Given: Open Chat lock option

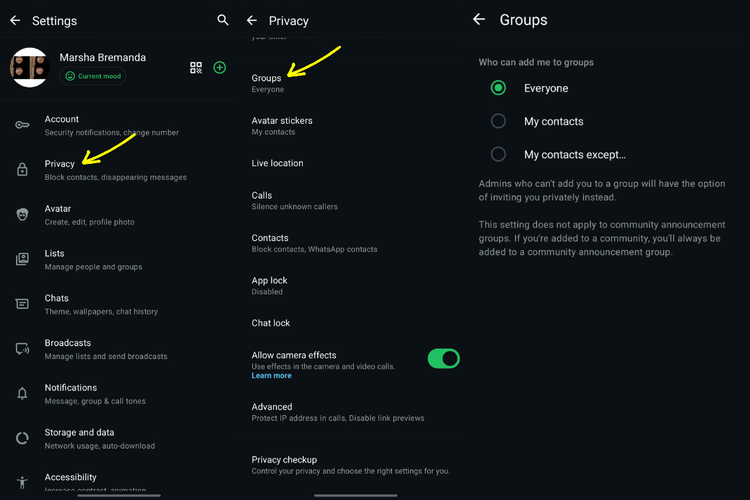Looking at the screenshot, I should coord(349,323).
